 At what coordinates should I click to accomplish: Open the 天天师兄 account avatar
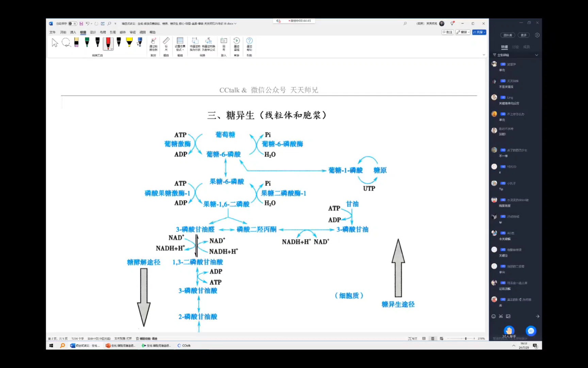442,24
